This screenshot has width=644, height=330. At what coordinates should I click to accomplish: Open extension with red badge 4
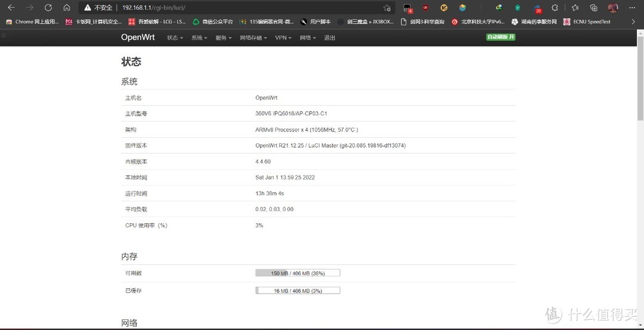(x=407, y=8)
